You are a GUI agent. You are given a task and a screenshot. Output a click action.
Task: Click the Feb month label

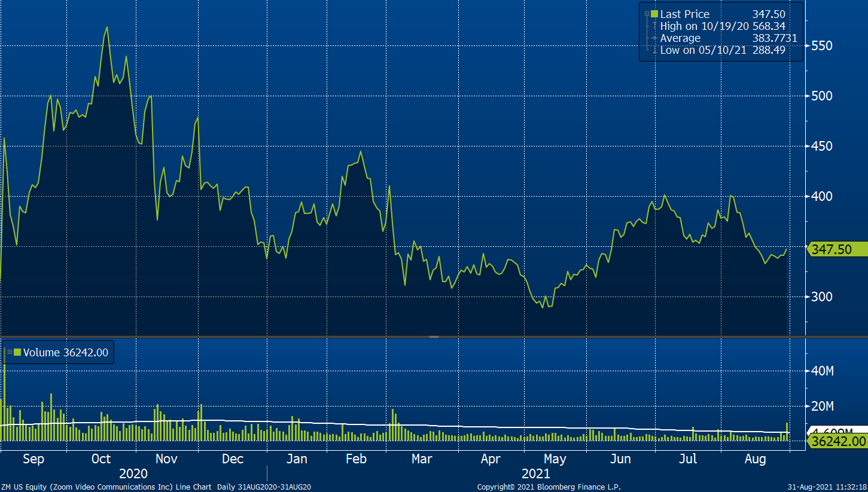357,459
